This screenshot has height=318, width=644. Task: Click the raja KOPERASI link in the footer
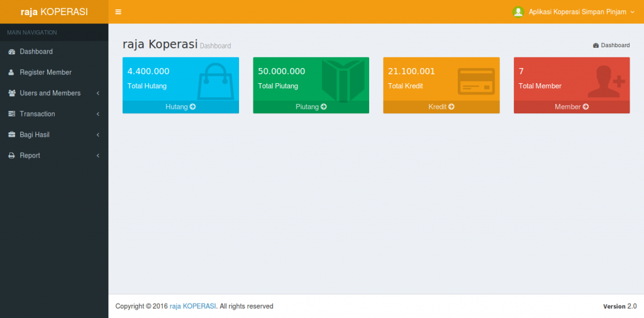(x=193, y=307)
